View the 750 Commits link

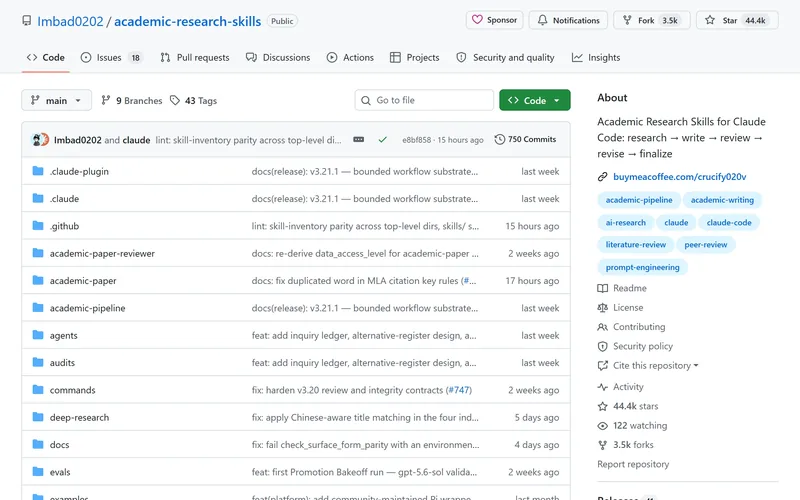point(526,139)
